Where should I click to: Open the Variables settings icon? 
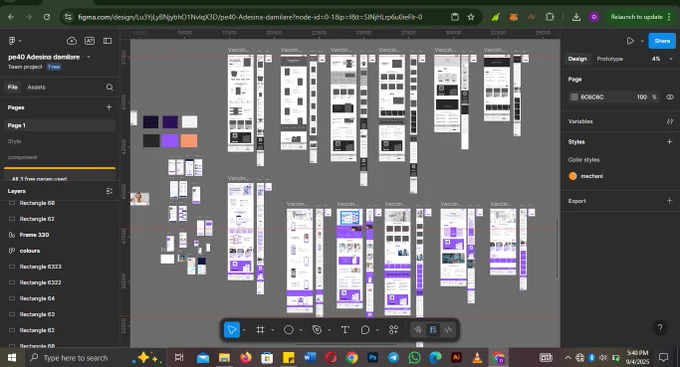[x=670, y=121]
